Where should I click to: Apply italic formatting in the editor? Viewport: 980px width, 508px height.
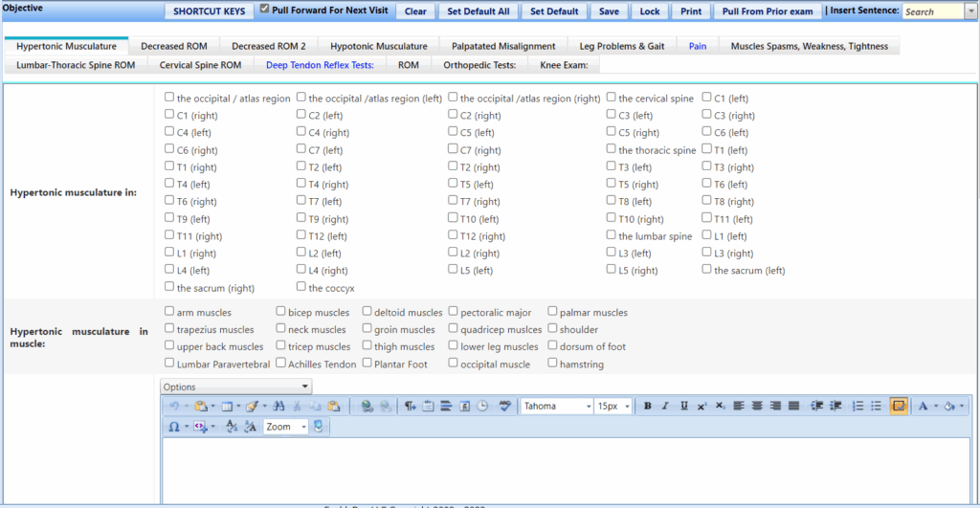(x=665, y=407)
